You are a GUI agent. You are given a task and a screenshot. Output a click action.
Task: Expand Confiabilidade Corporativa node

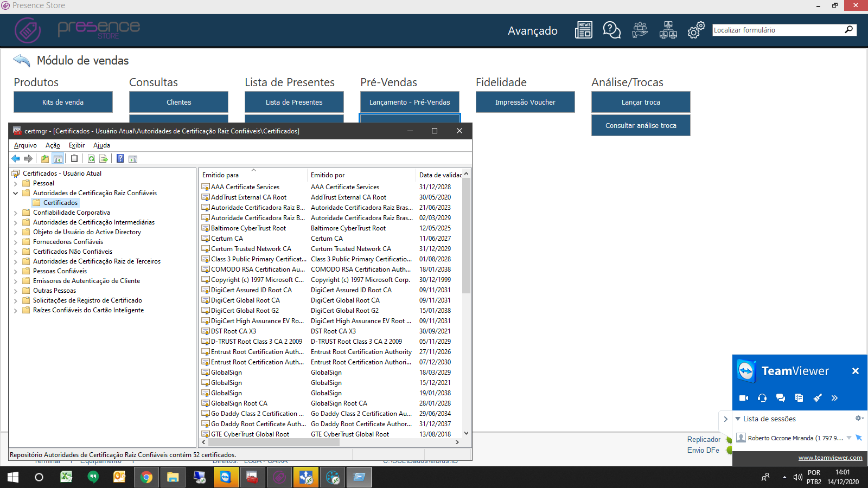click(16, 213)
